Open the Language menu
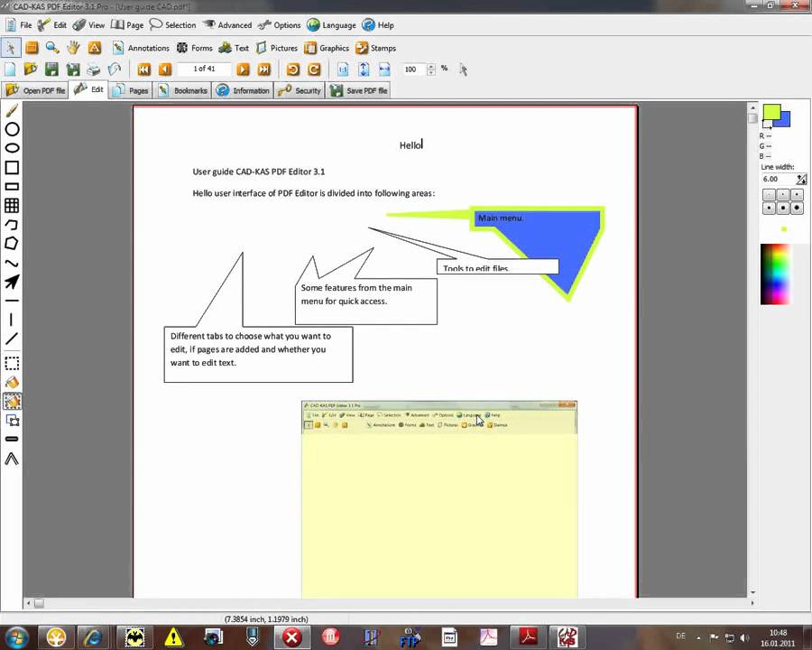812x650 pixels. (331, 25)
